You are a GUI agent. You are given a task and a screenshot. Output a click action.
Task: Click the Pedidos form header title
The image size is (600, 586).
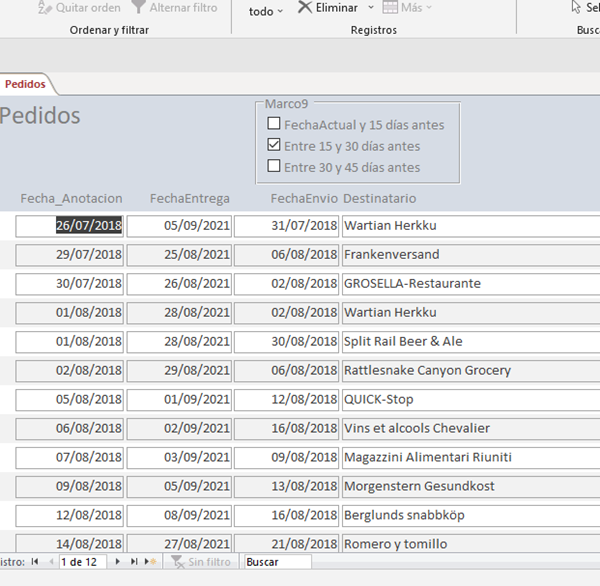[40, 116]
